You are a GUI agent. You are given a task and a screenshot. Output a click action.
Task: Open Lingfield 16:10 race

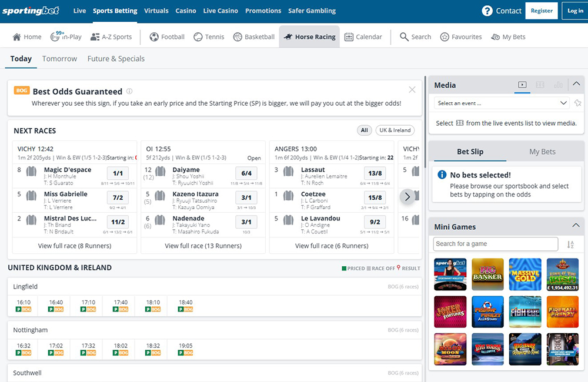point(24,305)
